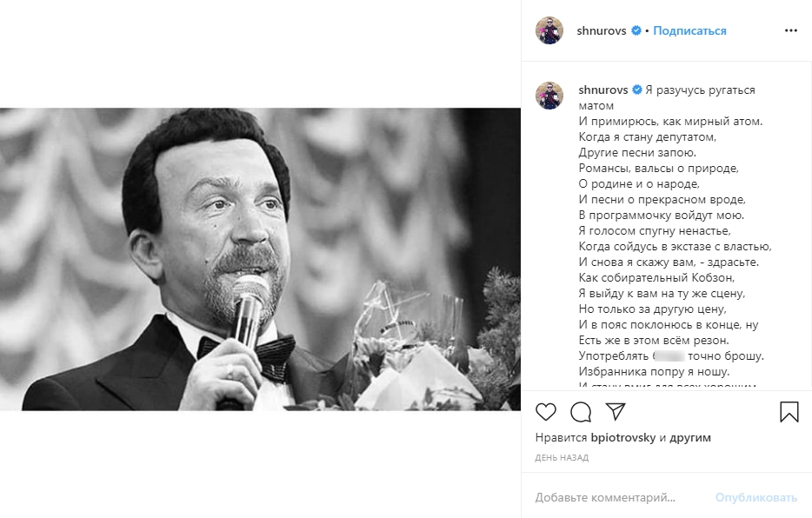
Task: Click the shnurovs username starting the caption
Action: click(x=602, y=90)
